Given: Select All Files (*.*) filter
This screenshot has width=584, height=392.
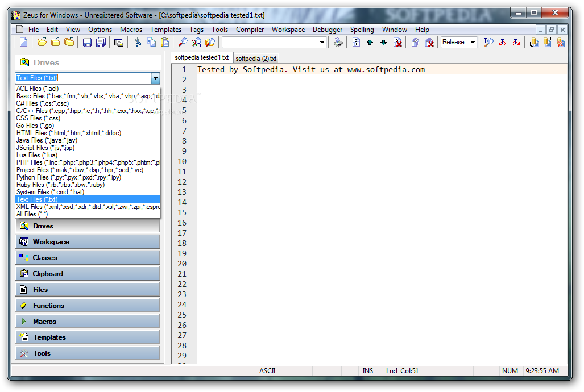Looking at the screenshot, I should tap(88, 214).
